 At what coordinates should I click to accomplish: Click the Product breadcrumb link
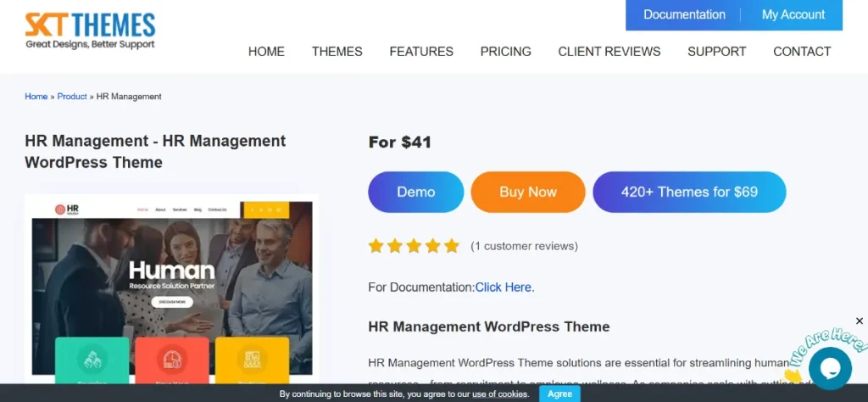pos(72,97)
